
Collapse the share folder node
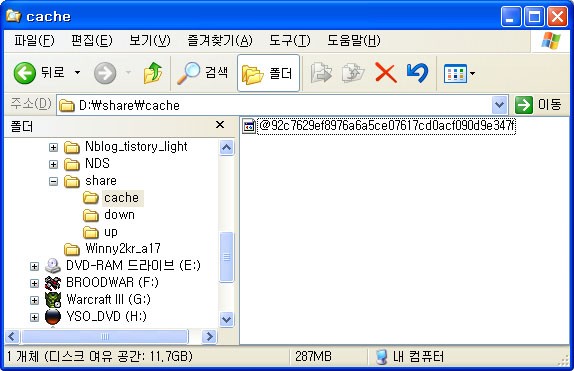click(x=53, y=181)
